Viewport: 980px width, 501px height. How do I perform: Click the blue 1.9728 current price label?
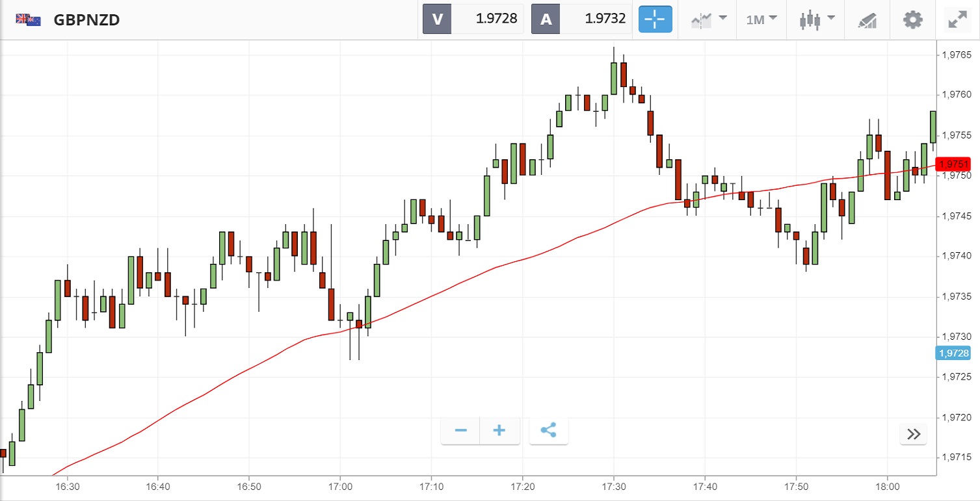tap(953, 353)
